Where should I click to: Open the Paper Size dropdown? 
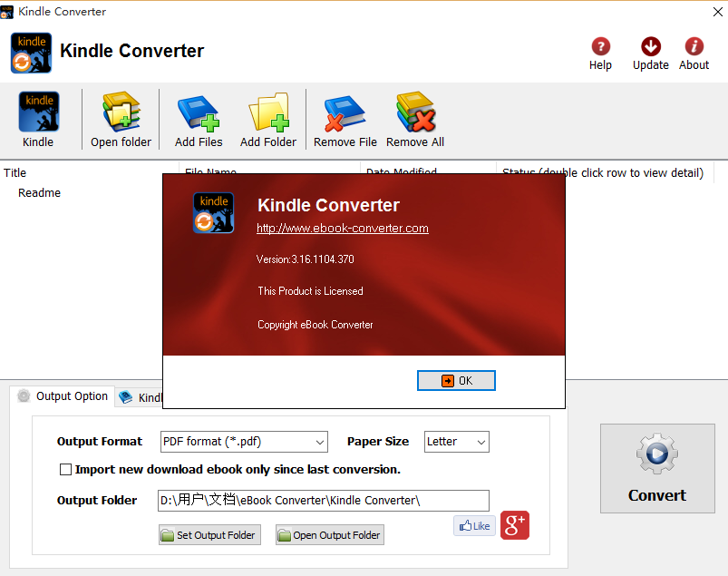pyautogui.click(x=457, y=442)
